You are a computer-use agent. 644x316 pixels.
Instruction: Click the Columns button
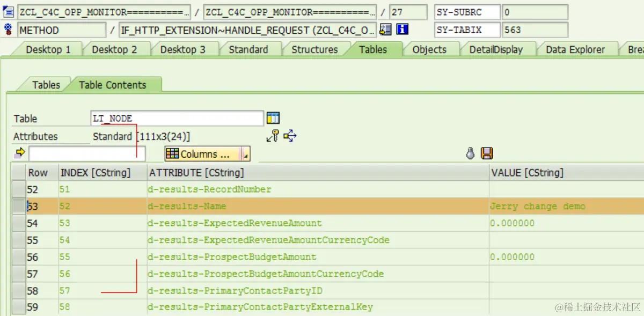(203, 154)
